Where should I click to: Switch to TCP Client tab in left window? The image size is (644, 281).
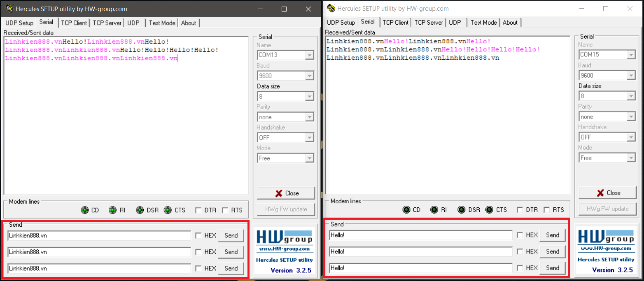74,23
